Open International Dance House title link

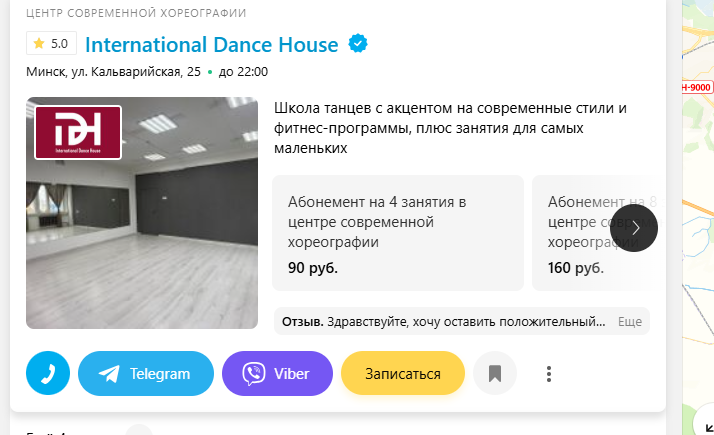(x=212, y=45)
